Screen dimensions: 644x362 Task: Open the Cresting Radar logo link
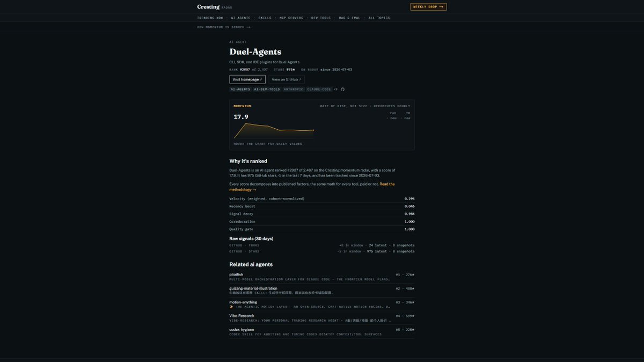[x=215, y=7]
